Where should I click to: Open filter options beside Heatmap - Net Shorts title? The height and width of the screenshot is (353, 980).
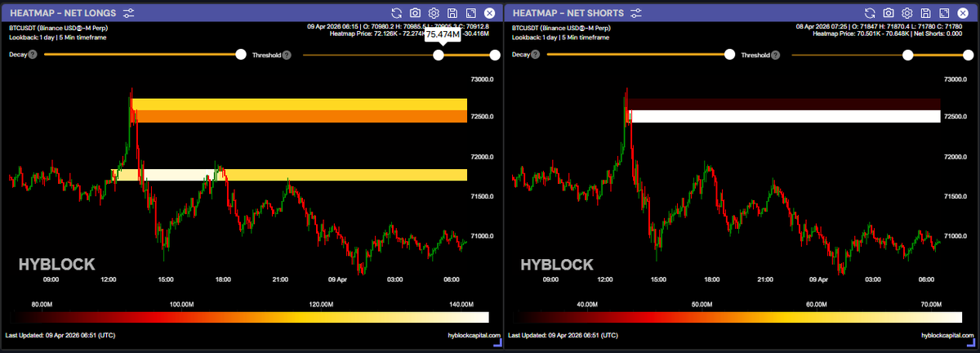636,13
